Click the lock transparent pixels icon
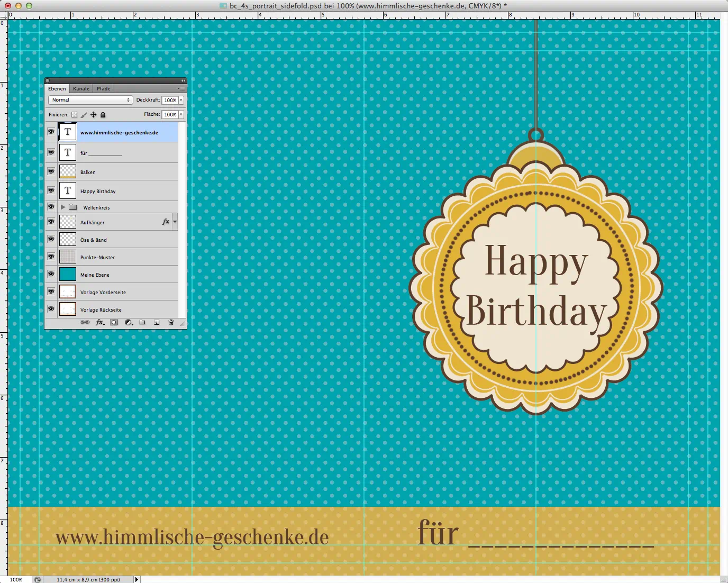The height and width of the screenshot is (583, 728). pyautogui.click(x=75, y=115)
